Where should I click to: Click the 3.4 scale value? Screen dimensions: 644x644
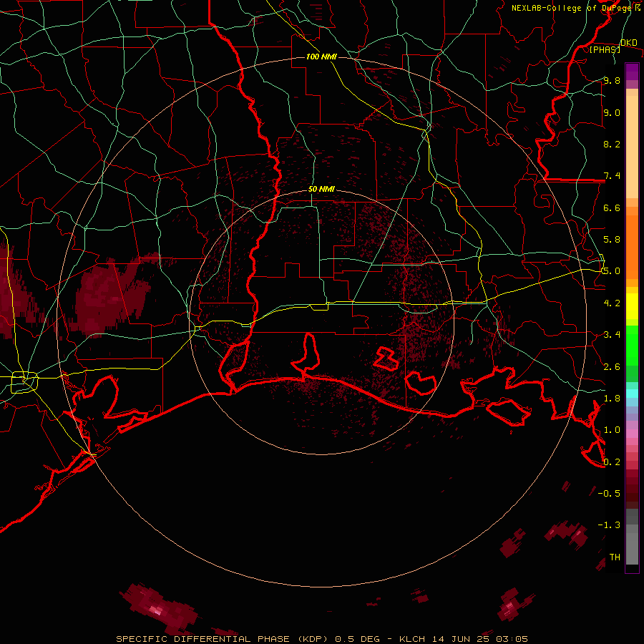(x=612, y=335)
